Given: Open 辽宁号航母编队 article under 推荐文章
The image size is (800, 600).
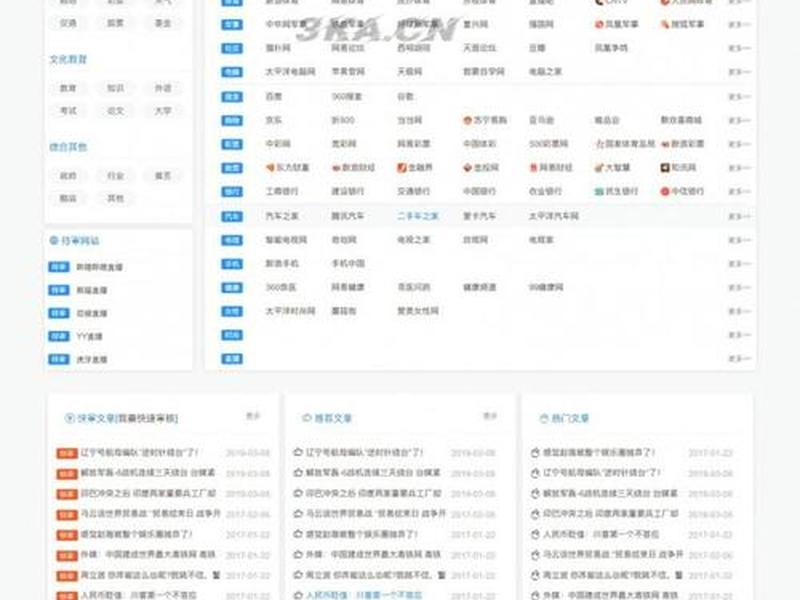Looking at the screenshot, I should coord(365,452).
